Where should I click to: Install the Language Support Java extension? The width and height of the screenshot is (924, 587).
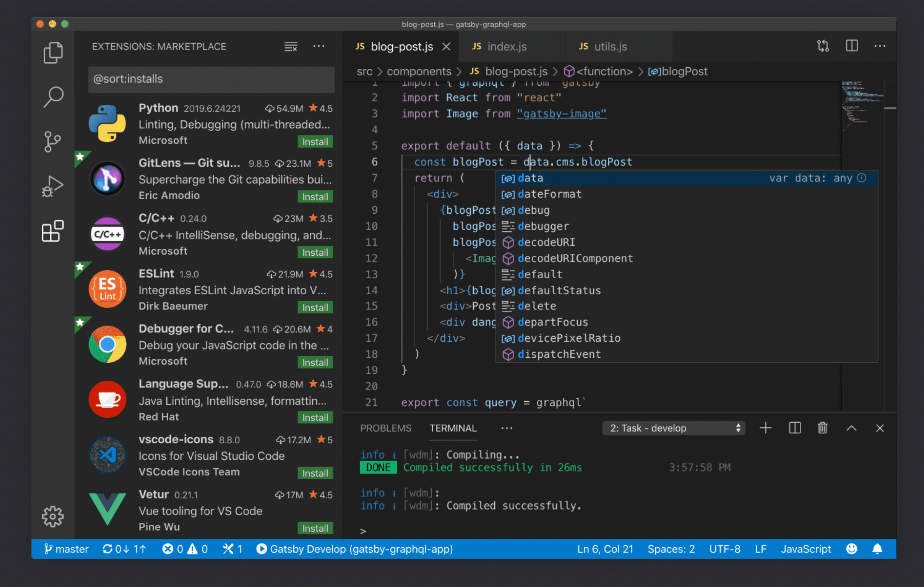[315, 418]
